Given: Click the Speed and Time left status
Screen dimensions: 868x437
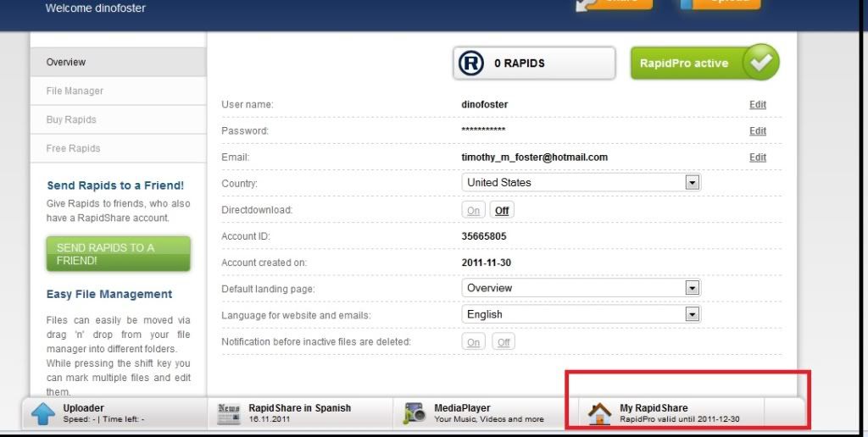Looking at the screenshot, I should coord(103,419).
